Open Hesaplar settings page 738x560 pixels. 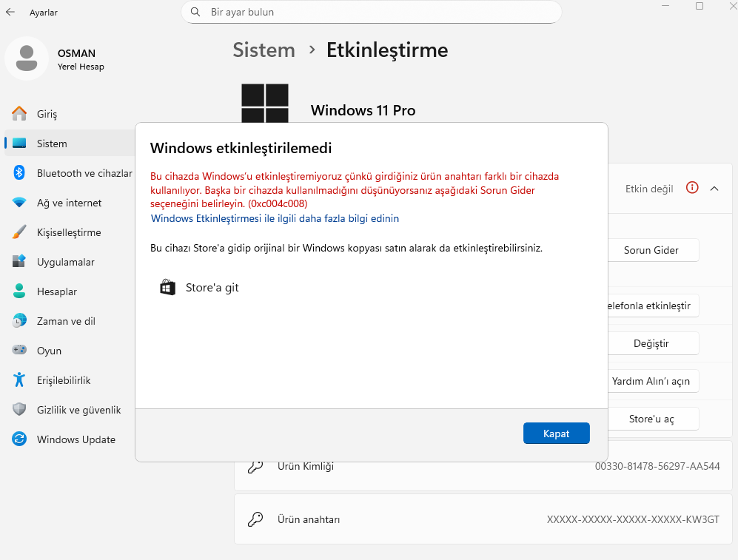pyautogui.click(x=69, y=291)
